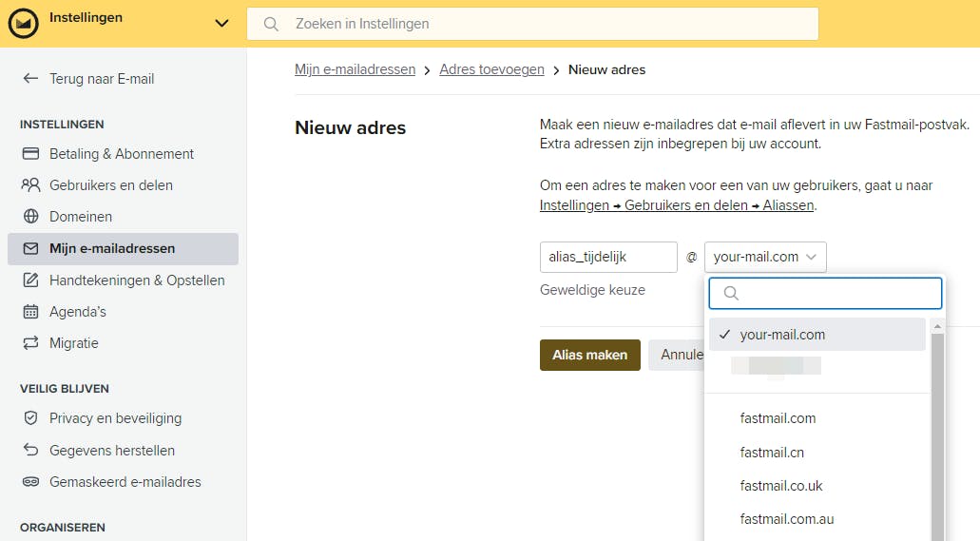Click the calendar icon beside Agenda's
This screenshot has width=980, height=541.
(x=30, y=312)
